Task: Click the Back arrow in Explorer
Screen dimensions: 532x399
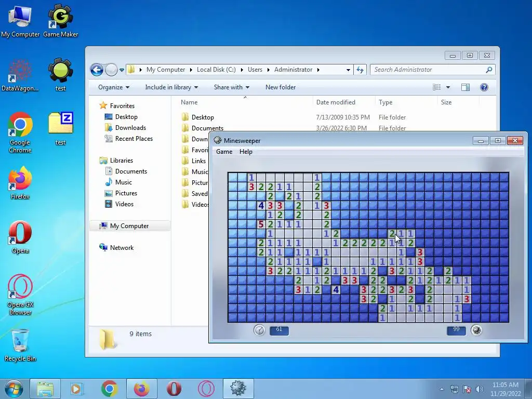Action: coord(97,70)
